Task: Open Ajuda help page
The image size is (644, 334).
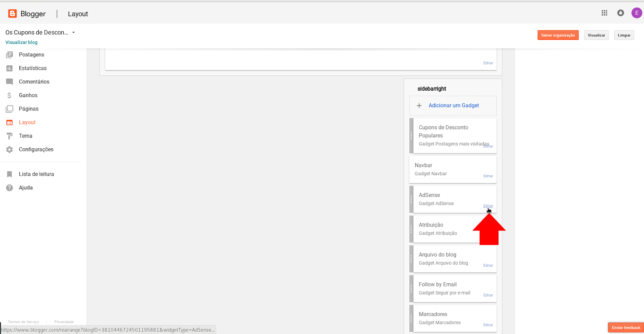Action: pos(26,188)
